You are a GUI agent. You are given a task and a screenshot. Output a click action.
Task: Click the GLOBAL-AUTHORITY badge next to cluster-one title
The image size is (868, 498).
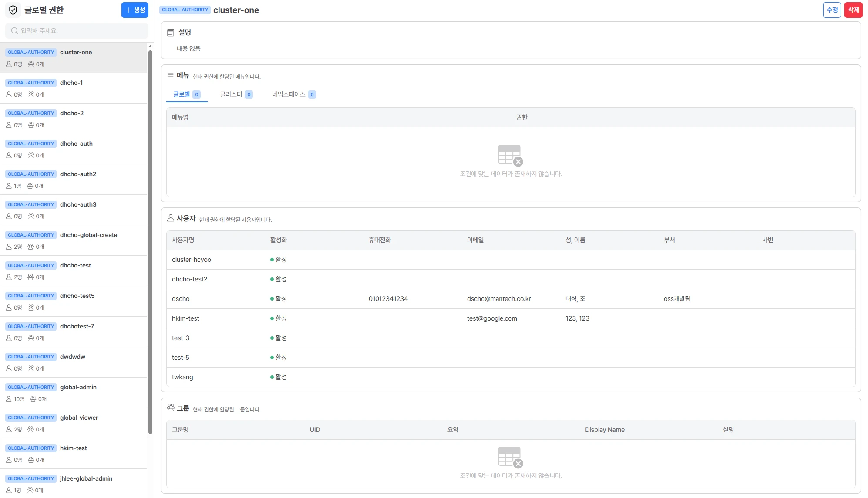[x=185, y=10]
